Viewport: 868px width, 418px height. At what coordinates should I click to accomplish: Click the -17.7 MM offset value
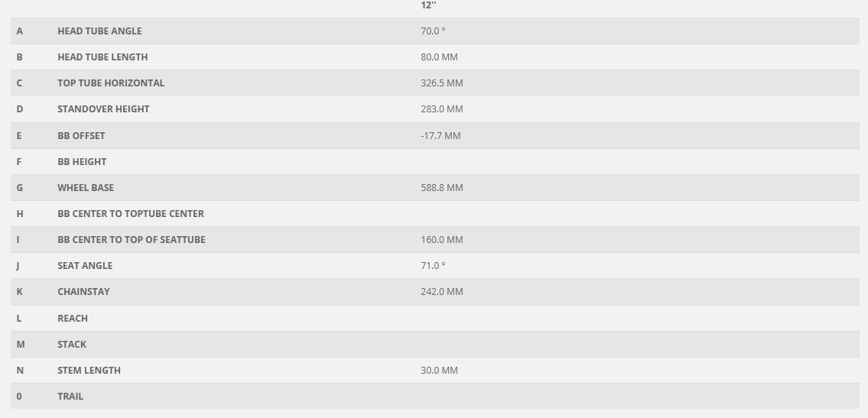point(441,136)
